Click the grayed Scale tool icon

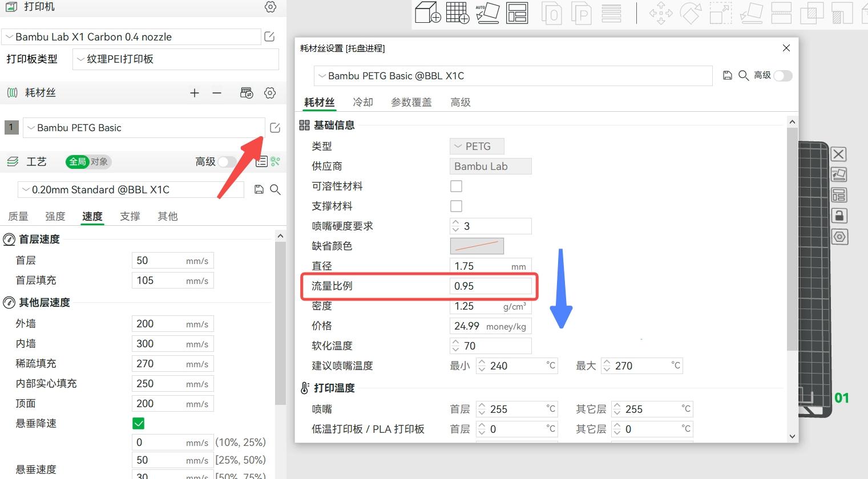coord(721,13)
